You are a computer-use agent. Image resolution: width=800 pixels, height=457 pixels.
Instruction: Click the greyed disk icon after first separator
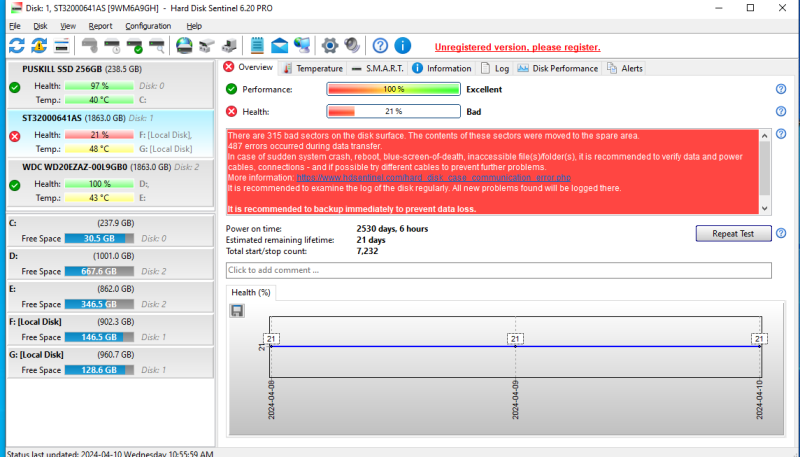click(90, 46)
